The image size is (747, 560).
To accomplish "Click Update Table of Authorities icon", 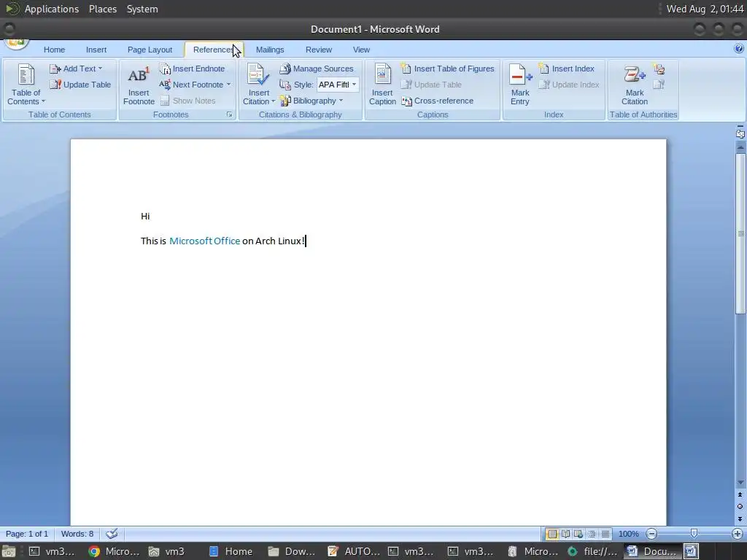I will point(659,85).
